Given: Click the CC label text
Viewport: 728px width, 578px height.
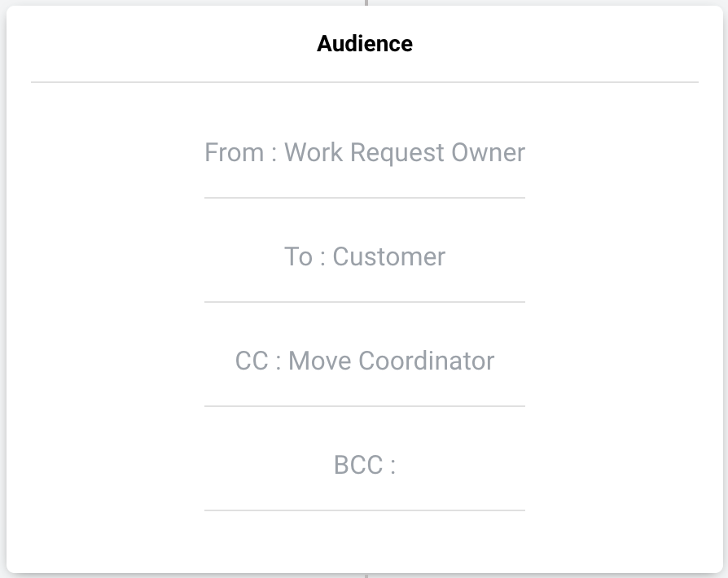Looking at the screenshot, I should pos(252,361).
